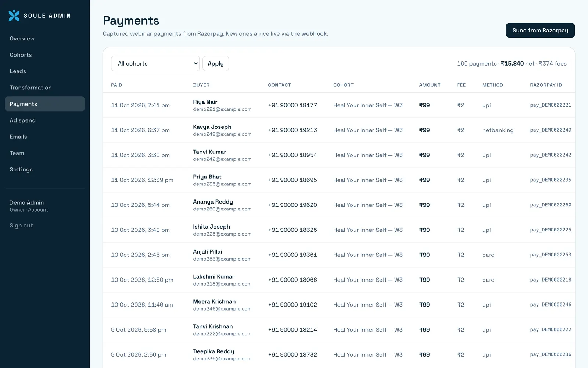
Task: Click the RAZORPAY ID column header
Action: 546,85
